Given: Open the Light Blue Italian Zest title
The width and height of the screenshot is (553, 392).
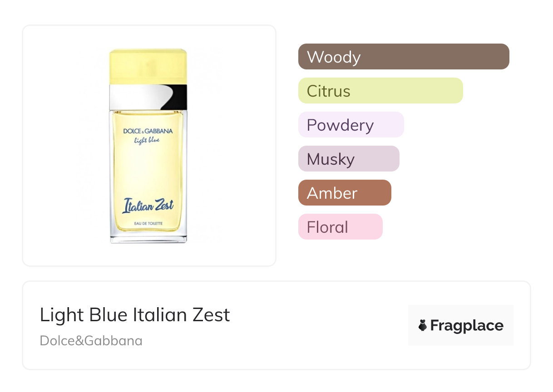Looking at the screenshot, I should click(x=135, y=315).
